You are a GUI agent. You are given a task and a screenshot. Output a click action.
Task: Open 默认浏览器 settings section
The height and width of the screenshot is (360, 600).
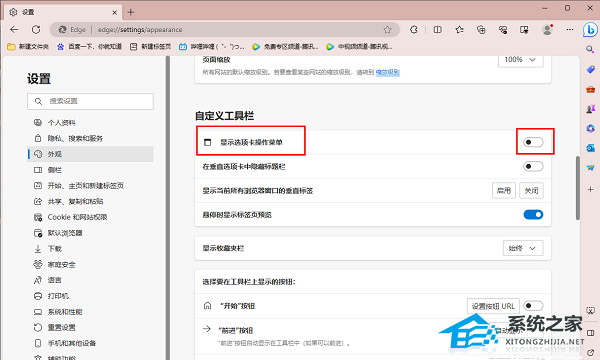click(90, 233)
